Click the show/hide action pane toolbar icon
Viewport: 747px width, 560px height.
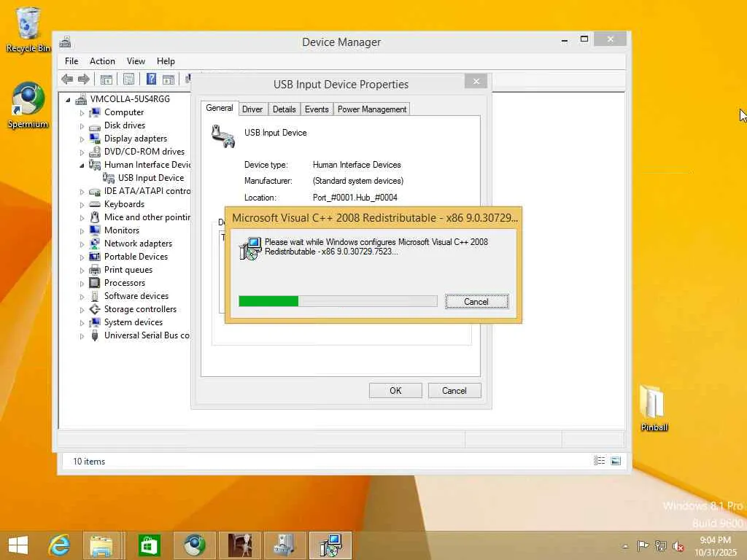tap(169, 79)
